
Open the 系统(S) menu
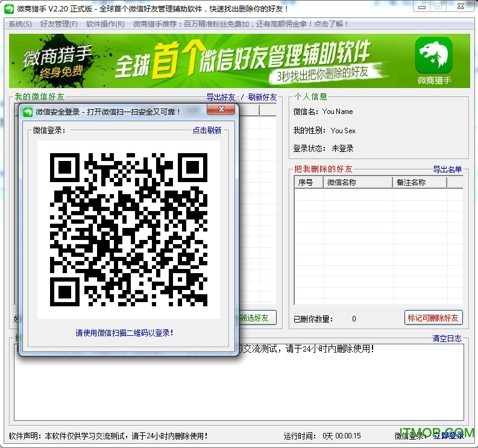[x=20, y=24]
